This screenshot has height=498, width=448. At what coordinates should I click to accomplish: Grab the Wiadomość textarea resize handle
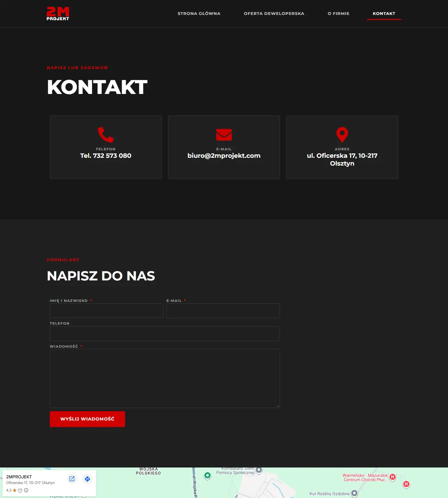(278, 406)
